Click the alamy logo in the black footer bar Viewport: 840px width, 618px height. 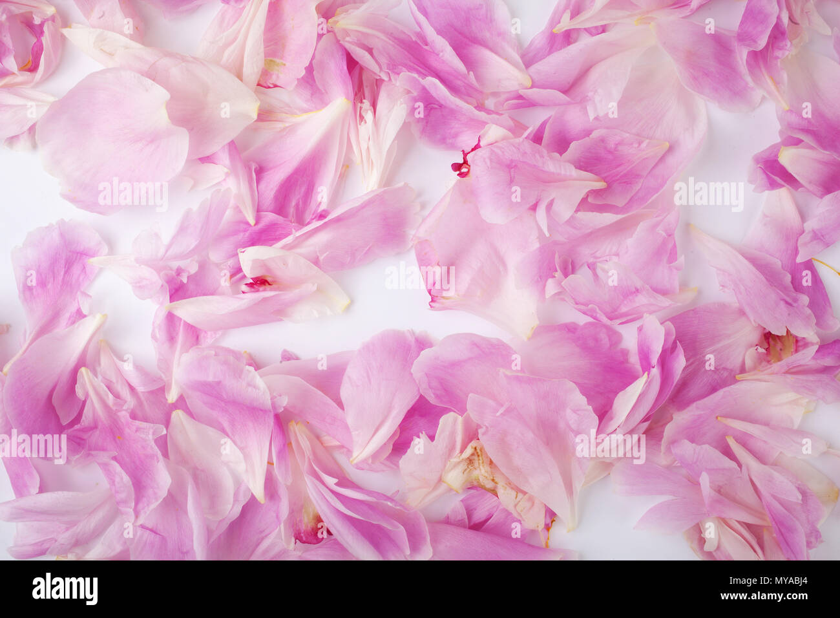[x=65, y=588]
